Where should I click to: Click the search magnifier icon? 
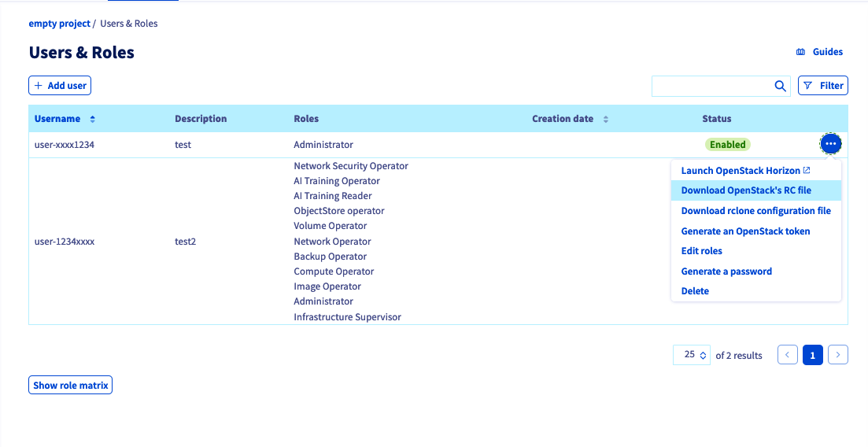(x=780, y=86)
